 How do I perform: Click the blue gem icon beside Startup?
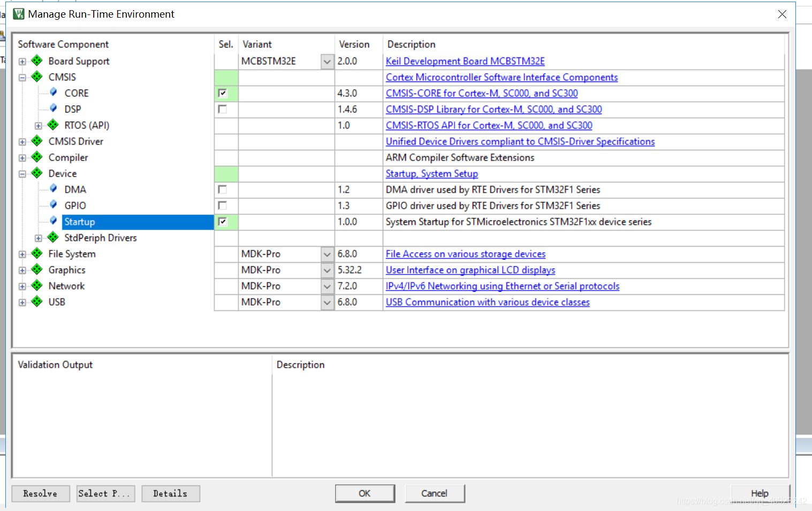[54, 220]
